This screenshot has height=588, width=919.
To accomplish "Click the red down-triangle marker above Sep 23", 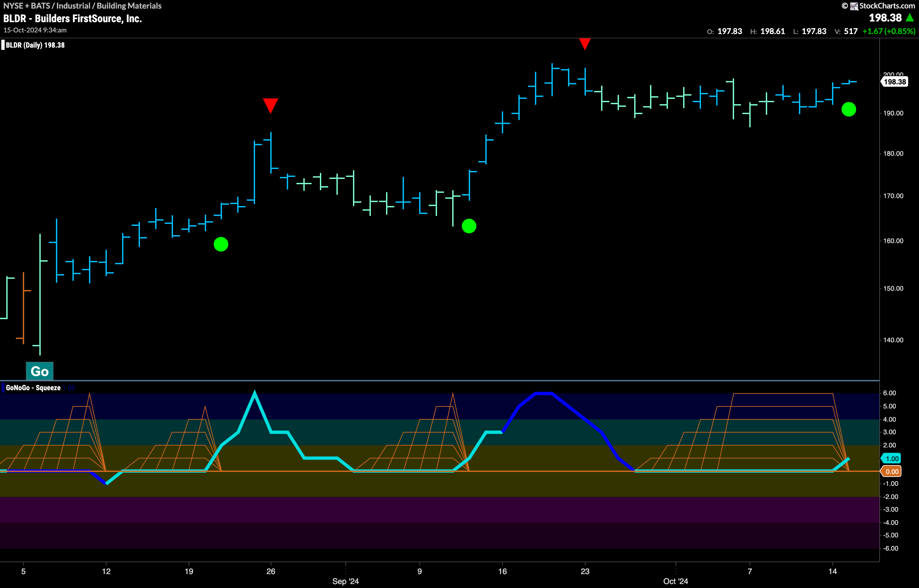I will pos(585,44).
